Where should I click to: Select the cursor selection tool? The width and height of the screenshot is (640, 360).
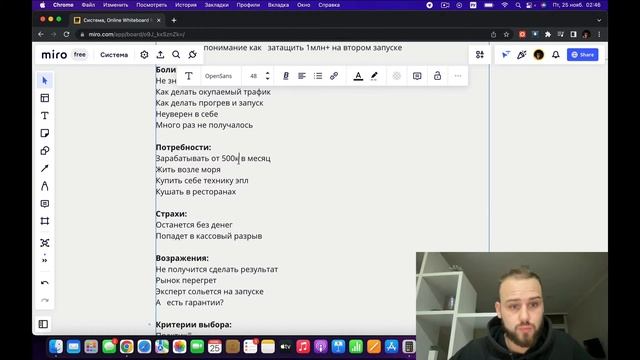pos(45,80)
